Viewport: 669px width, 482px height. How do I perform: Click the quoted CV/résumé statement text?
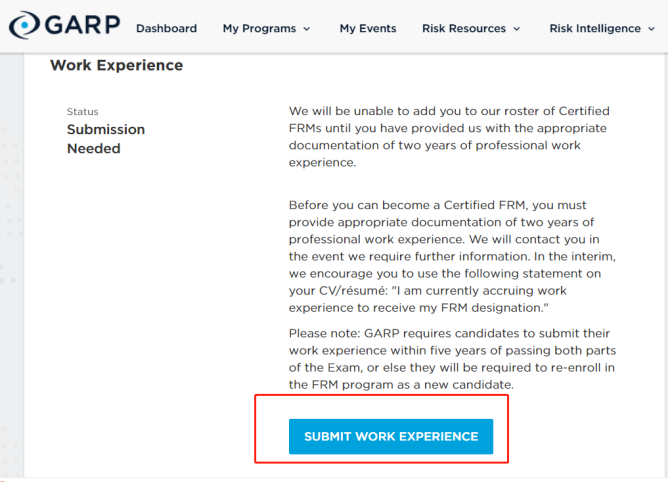(x=449, y=298)
